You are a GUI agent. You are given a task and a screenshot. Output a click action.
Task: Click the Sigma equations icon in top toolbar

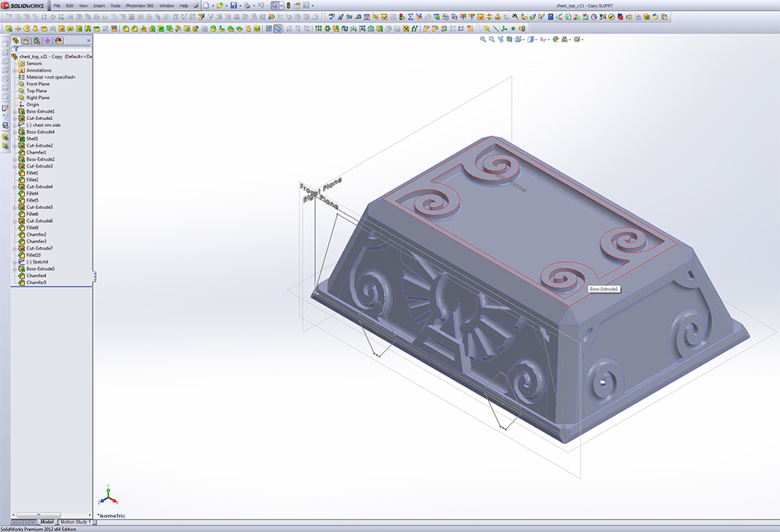click(410, 16)
